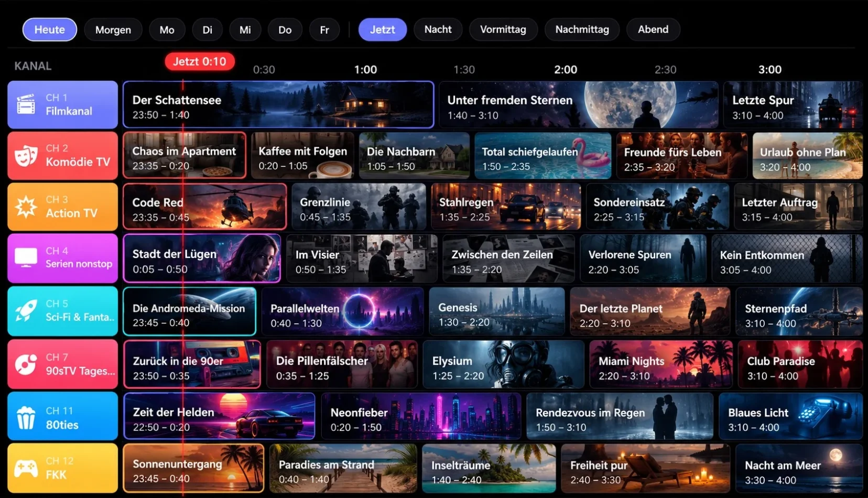Click the theater masks icon for Komödie TV
The width and height of the screenshot is (868, 498).
[26, 156]
